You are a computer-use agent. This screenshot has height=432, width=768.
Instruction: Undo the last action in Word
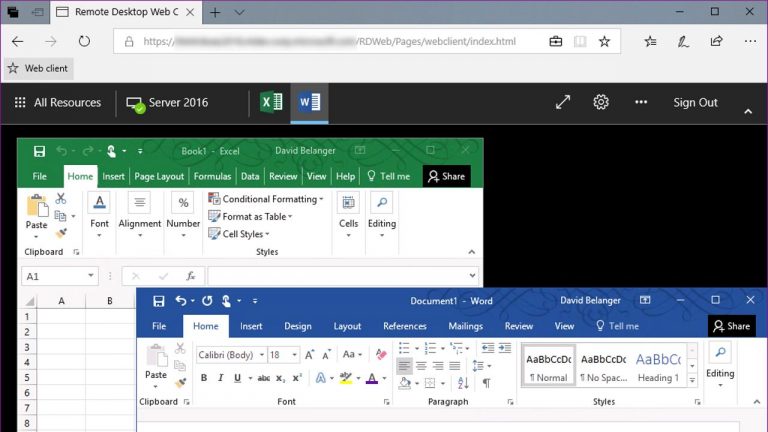(x=181, y=300)
